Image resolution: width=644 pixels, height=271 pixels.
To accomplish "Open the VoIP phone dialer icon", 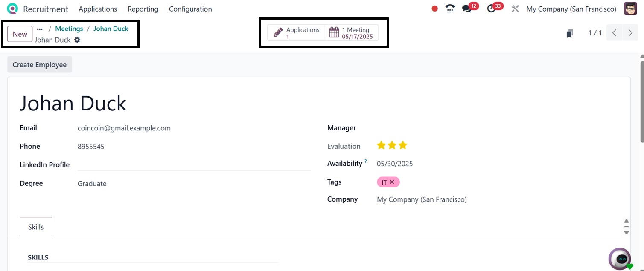I will pyautogui.click(x=450, y=9).
